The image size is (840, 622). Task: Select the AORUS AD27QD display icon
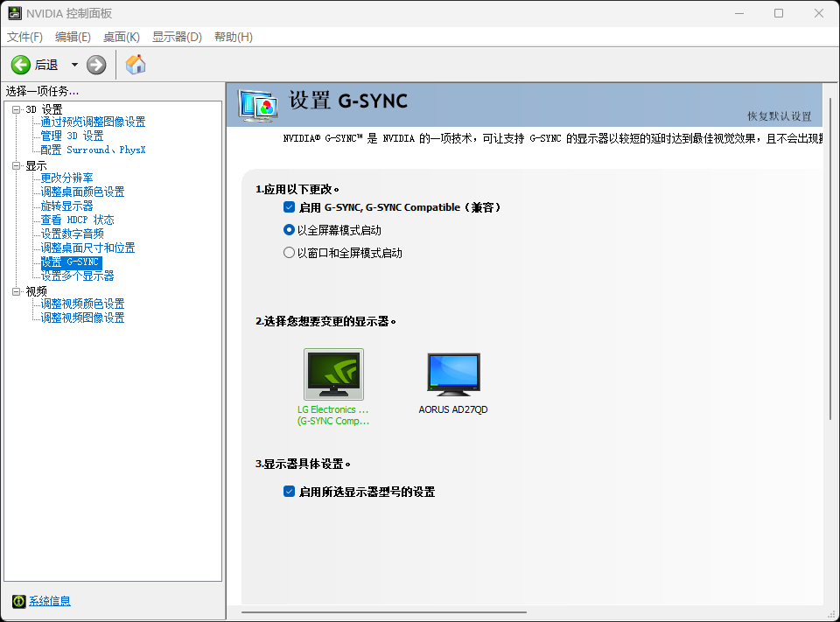(452, 374)
